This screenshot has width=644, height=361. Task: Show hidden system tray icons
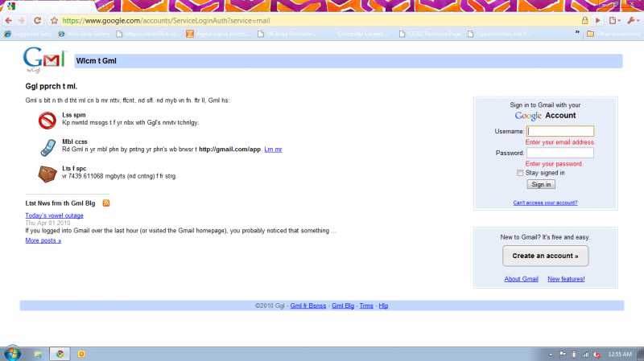tap(551, 355)
